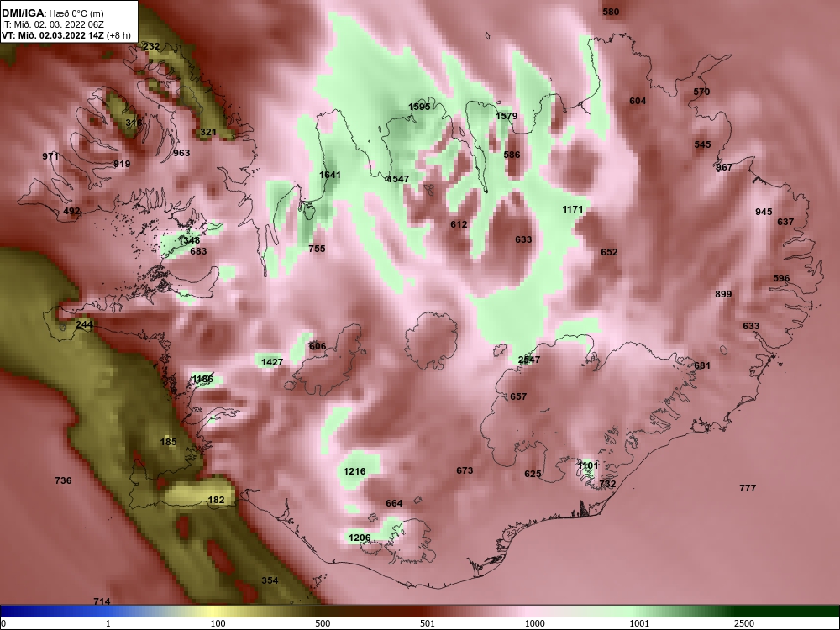The height and width of the screenshot is (630, 840).
Task: Select the 500 tick on the colour scale
Action: tap(323, 623)
